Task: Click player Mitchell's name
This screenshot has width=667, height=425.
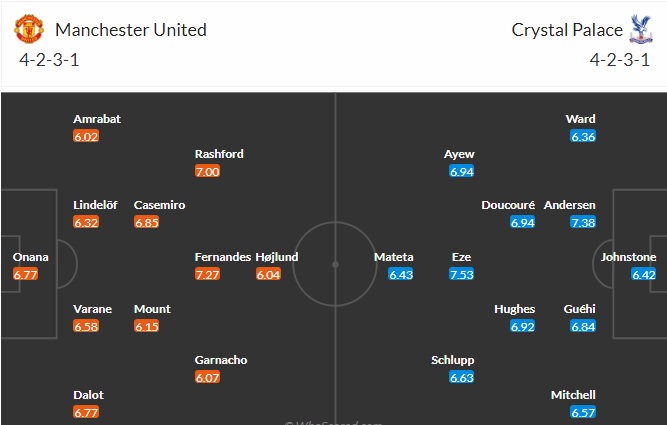Action: pos(573,395)
